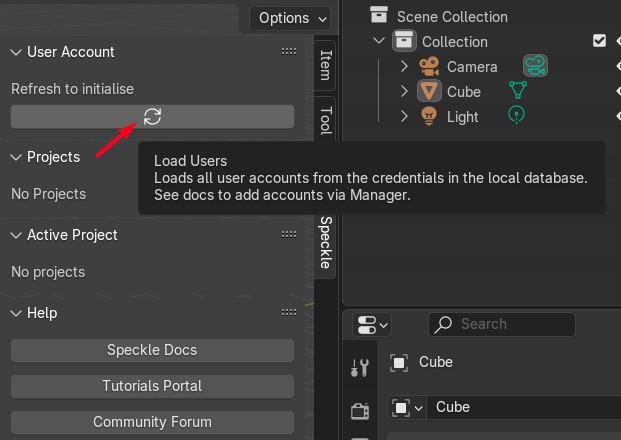Click the green mesh data icon for Cube
Viewport: 621px width, 440px height.
(x=518, y=90)
